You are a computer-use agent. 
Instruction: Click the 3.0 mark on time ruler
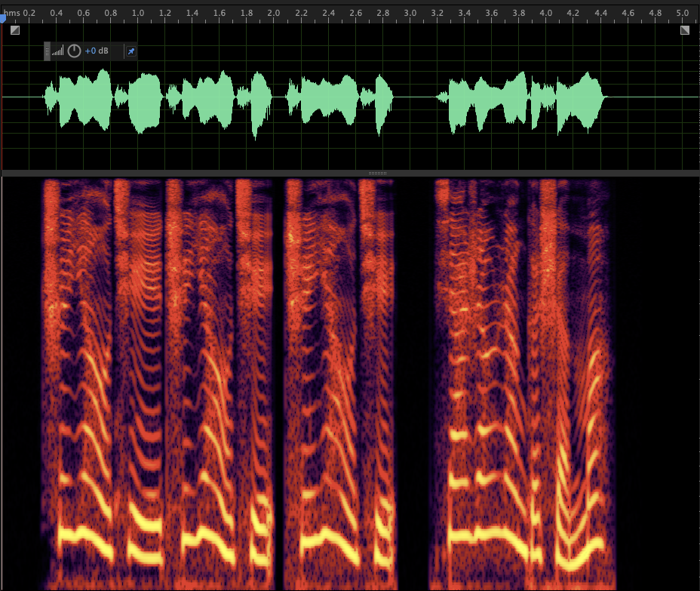(410, 13)
